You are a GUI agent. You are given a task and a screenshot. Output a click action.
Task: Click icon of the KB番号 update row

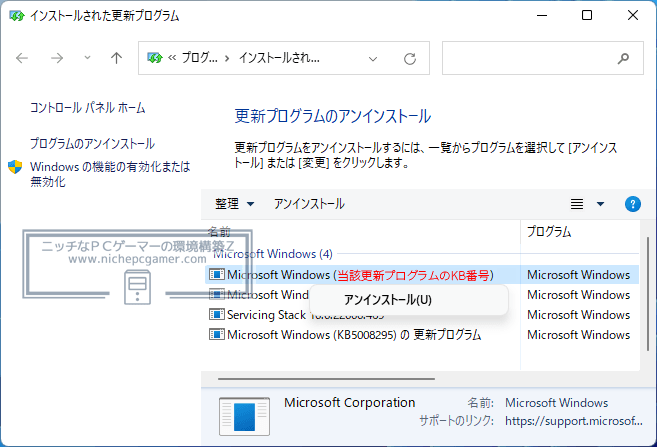pos(217,274)
